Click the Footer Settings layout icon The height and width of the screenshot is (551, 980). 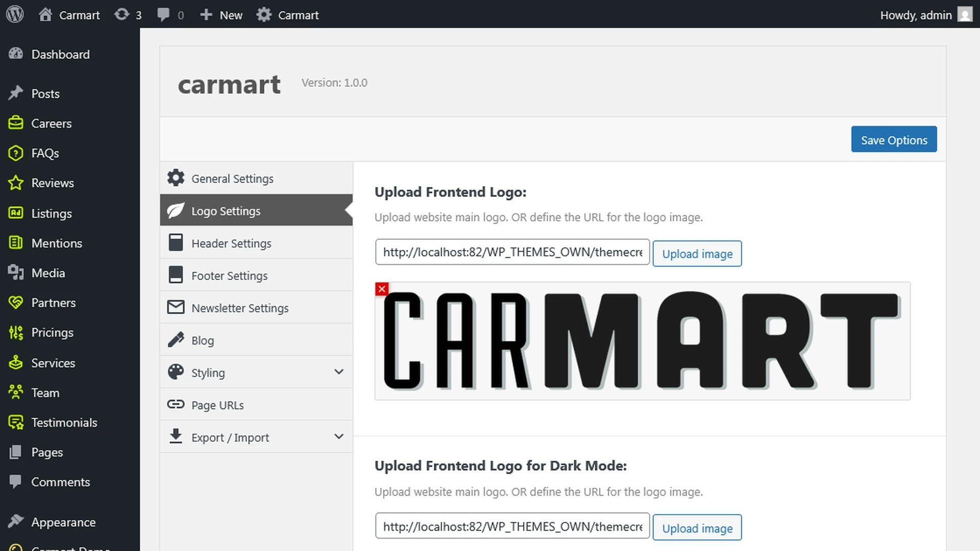click(176, 274)
